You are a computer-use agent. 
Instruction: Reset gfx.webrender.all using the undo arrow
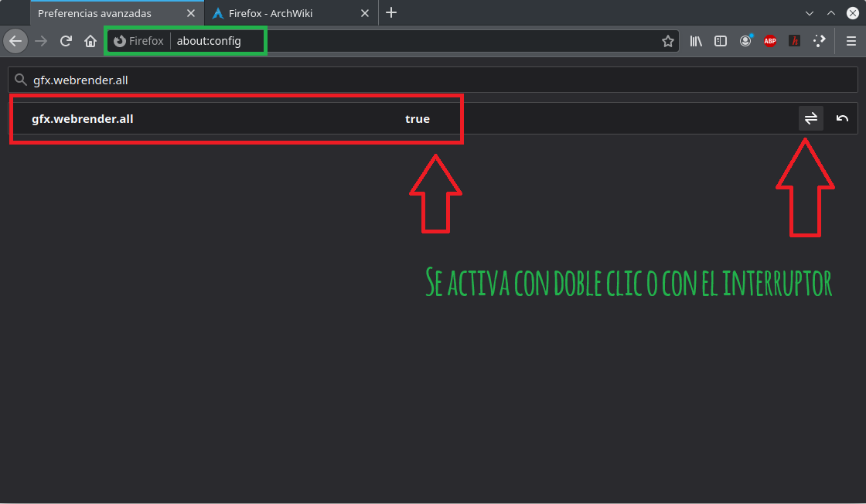click(841, 117)
